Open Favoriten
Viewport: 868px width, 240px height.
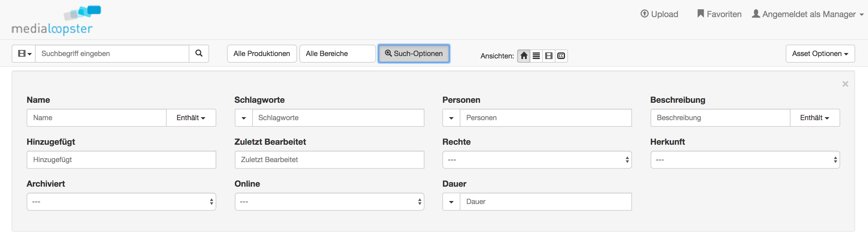(x=719, y=14)
